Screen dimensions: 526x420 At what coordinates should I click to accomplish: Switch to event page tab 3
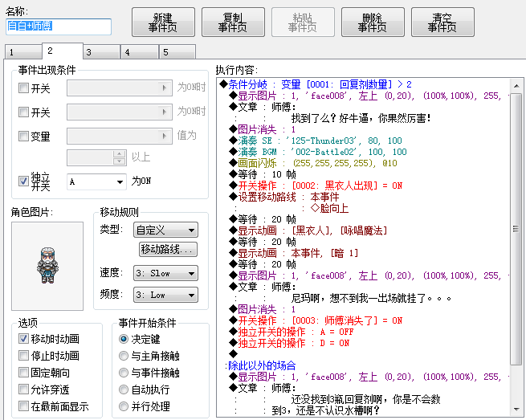tap(102, 52)
